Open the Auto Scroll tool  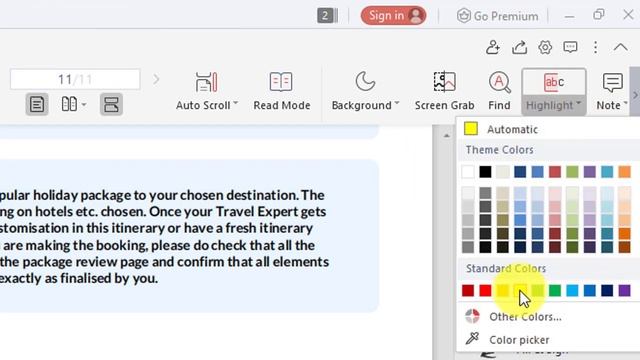(207, 91)
